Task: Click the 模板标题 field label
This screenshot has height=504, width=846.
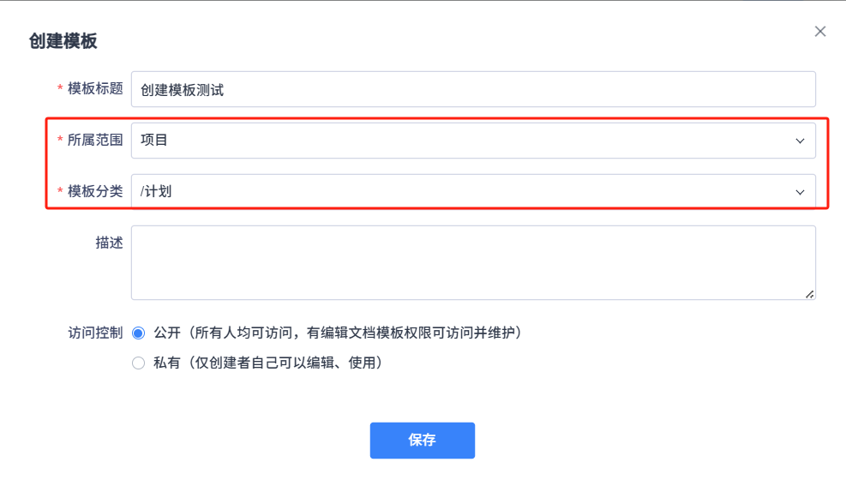Action: [95, 89]
